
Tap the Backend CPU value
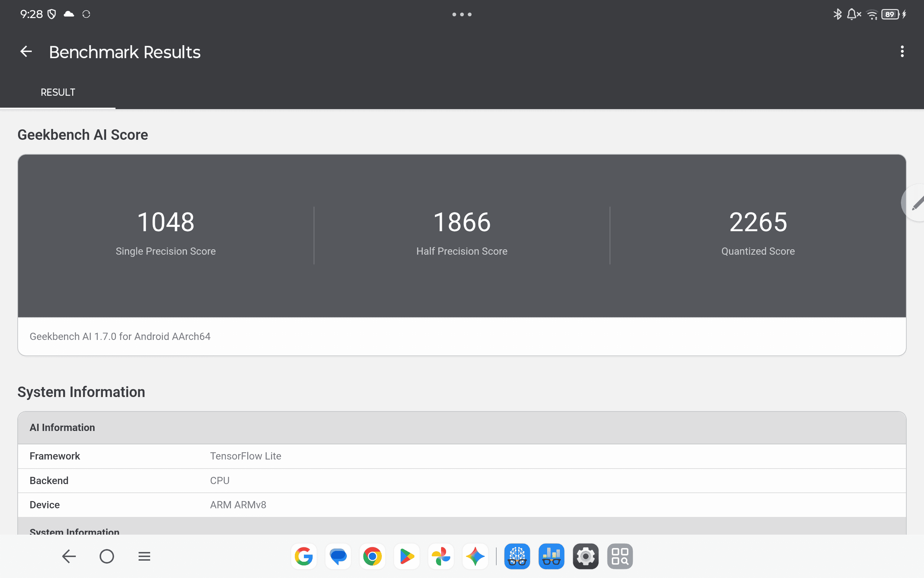tap(220, 480)
